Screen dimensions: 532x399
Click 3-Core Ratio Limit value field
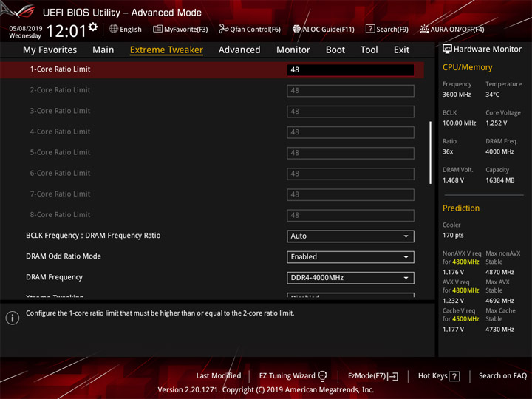[x=350, y=112]
